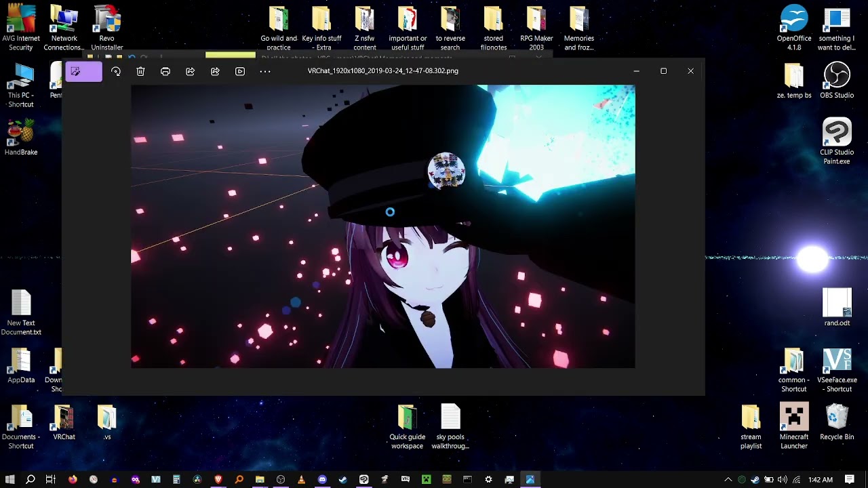Open Settings gear on the taskbar

coord(488,480)
